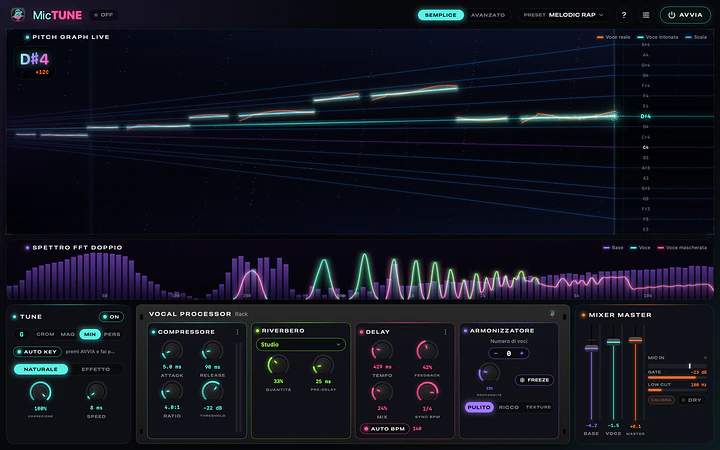Click the Profondità knob in Armonizzatore

tap(489, 373)
